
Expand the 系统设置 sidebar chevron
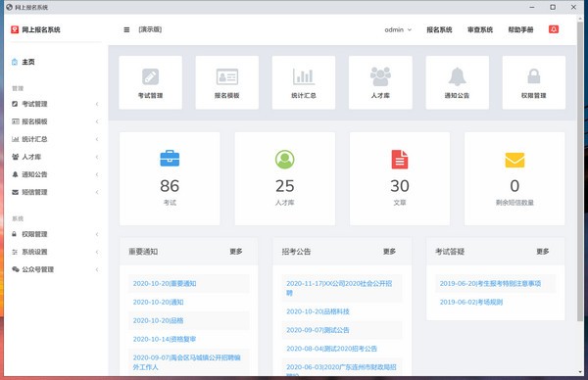tap(97, 252)
